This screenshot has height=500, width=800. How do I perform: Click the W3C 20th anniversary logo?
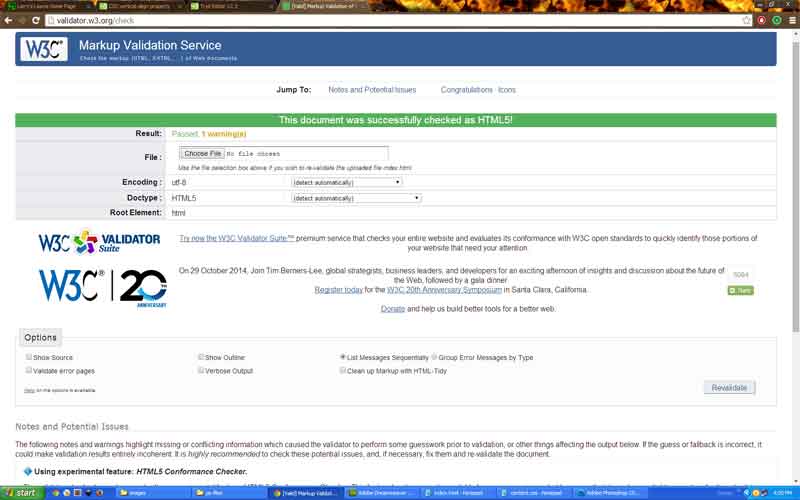[103, 288]
